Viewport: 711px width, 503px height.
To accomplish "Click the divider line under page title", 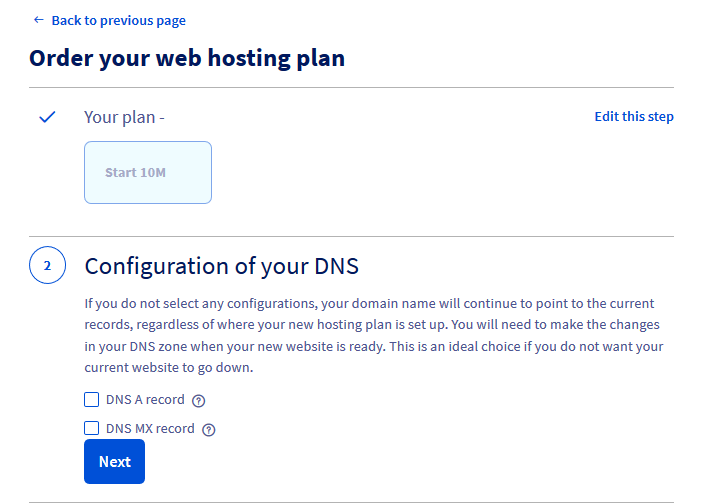I will pyautogui.click(x=351, y=88).
